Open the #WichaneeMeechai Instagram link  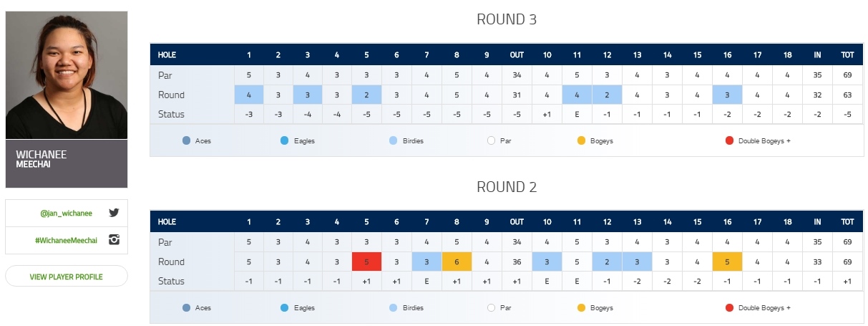67,240
